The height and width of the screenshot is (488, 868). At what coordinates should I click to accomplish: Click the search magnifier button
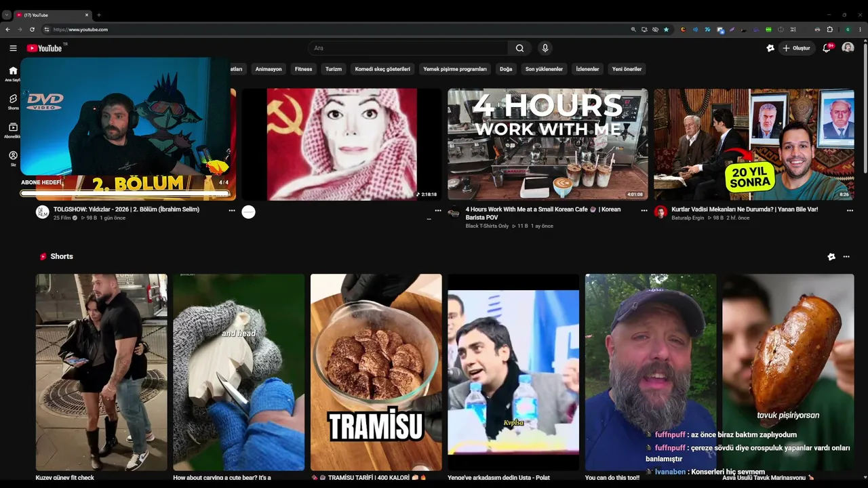519,48
